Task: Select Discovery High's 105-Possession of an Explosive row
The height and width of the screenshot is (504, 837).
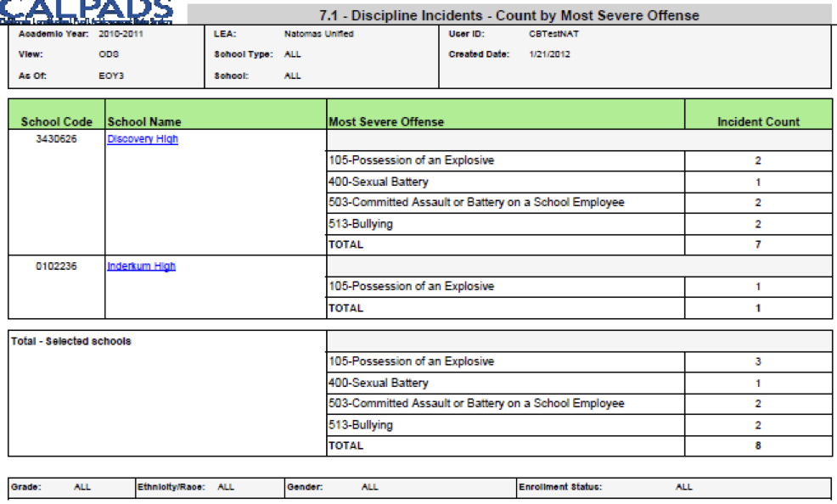Action: [x=579, y=160]
